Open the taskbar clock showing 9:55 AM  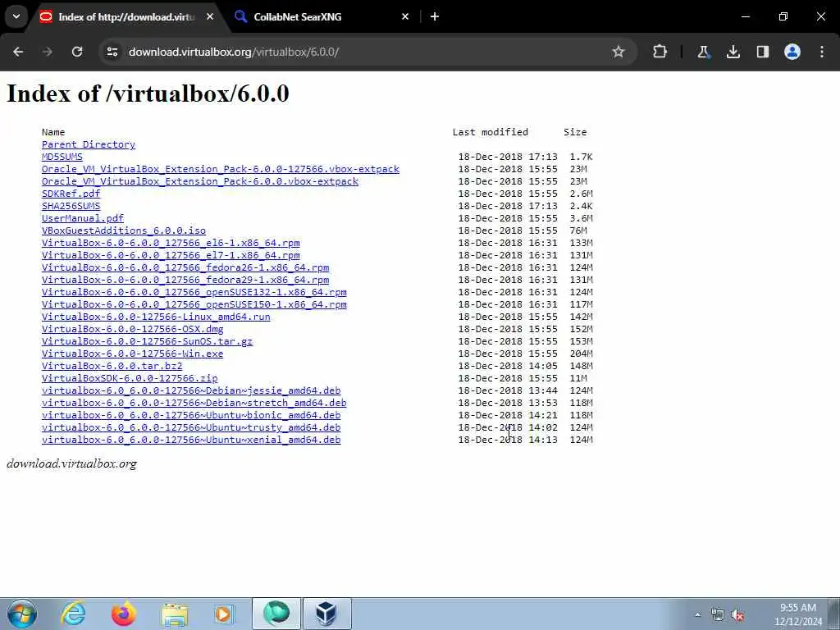tap(797, 614)
